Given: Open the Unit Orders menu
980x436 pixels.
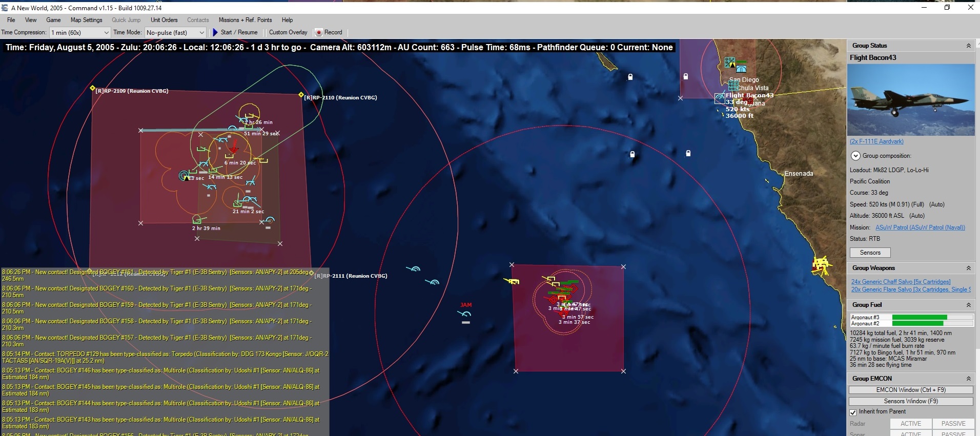Looking at the screenshot, I should 164,20.
